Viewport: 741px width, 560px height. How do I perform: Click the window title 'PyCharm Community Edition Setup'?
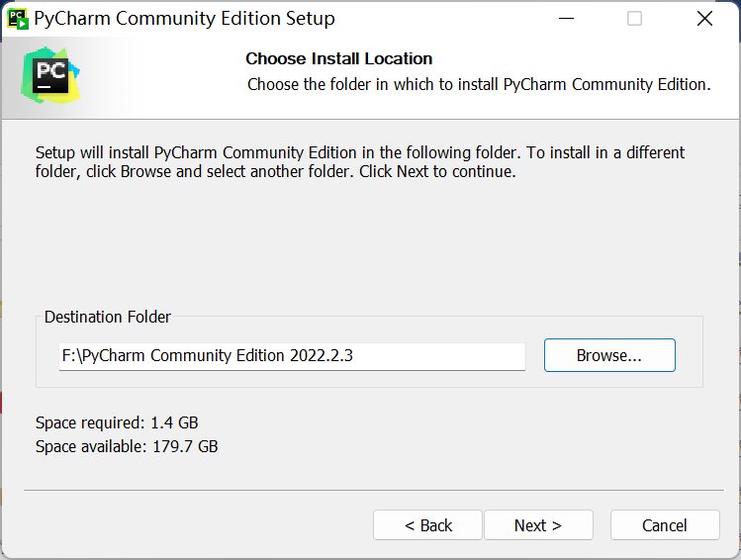click(x=184, y=19)
